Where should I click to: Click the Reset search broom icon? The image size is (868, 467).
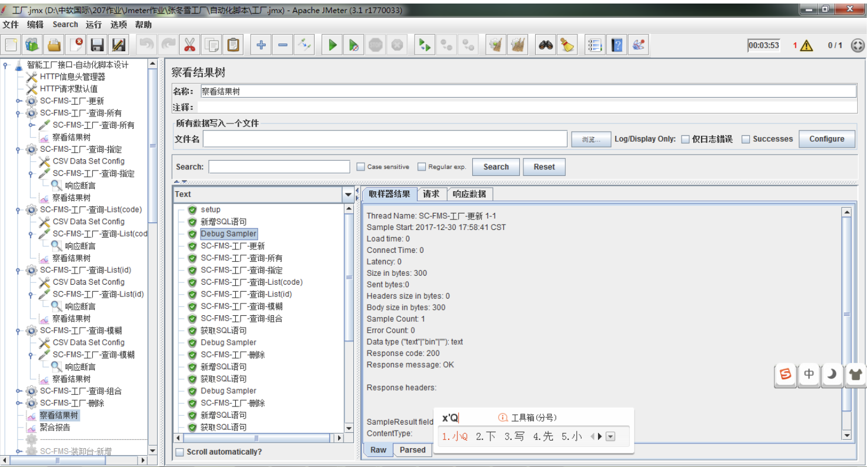click(x=567, y=45)
